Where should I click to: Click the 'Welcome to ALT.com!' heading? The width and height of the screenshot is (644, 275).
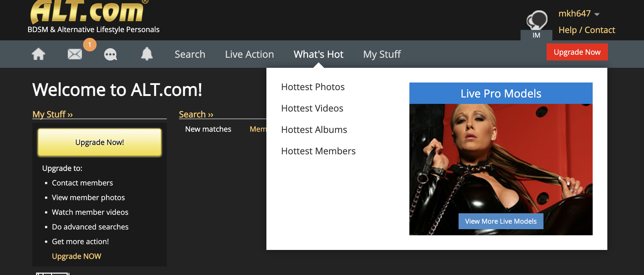117,90
